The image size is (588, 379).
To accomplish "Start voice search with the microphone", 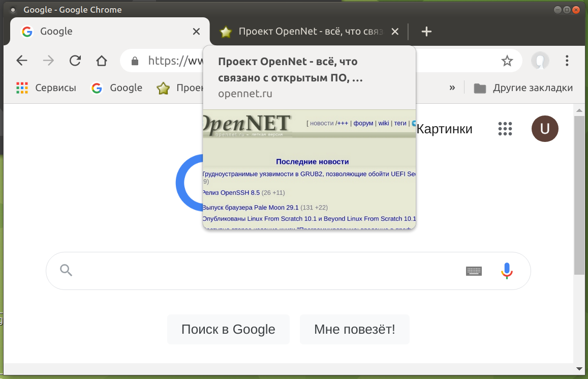I will tap(507, 271).
